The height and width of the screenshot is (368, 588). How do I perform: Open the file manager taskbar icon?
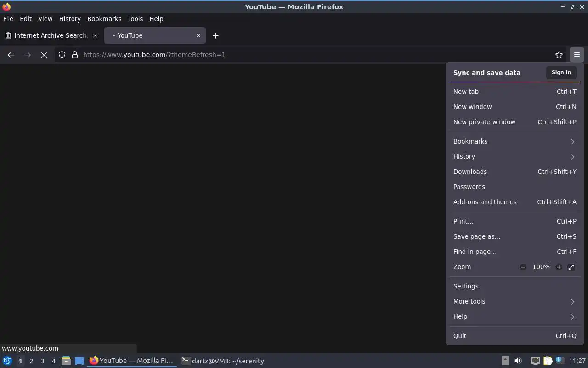click(66, 361)
